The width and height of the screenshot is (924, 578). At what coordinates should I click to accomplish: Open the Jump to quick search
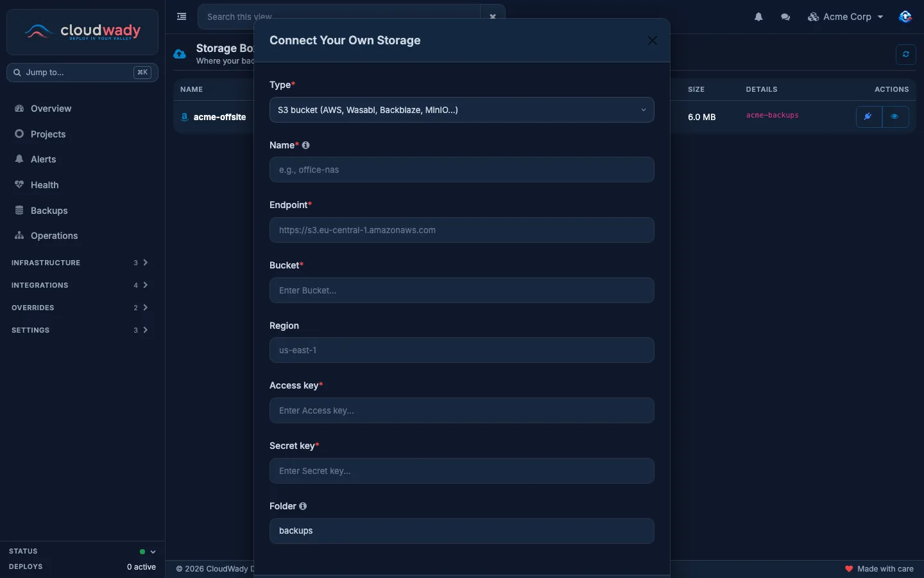tap(82, 73)
